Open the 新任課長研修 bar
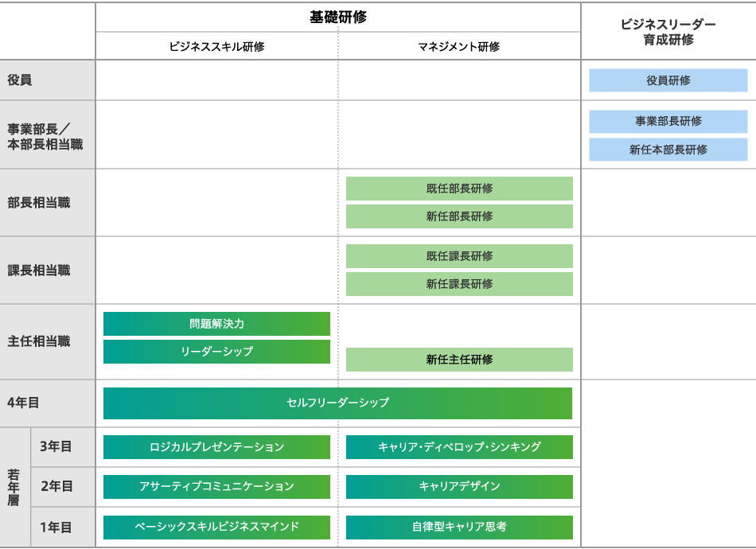 pos(459,284)
